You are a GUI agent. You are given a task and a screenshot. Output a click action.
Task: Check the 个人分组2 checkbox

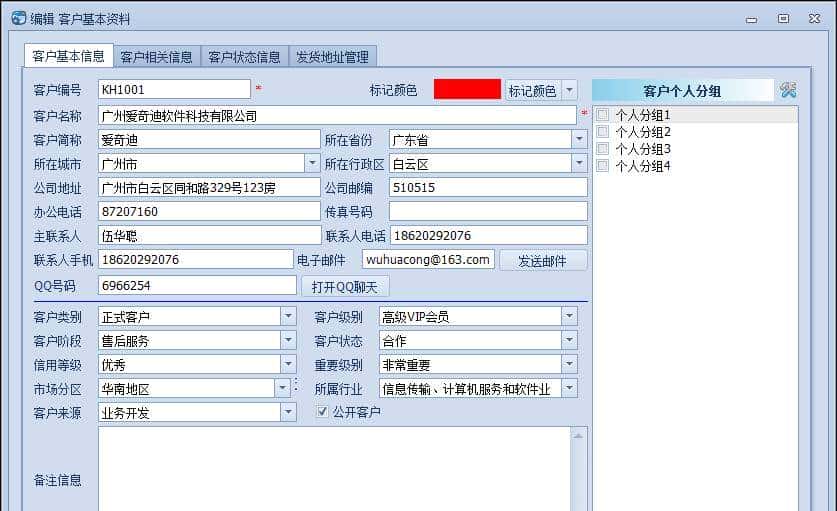pos(603,131)
